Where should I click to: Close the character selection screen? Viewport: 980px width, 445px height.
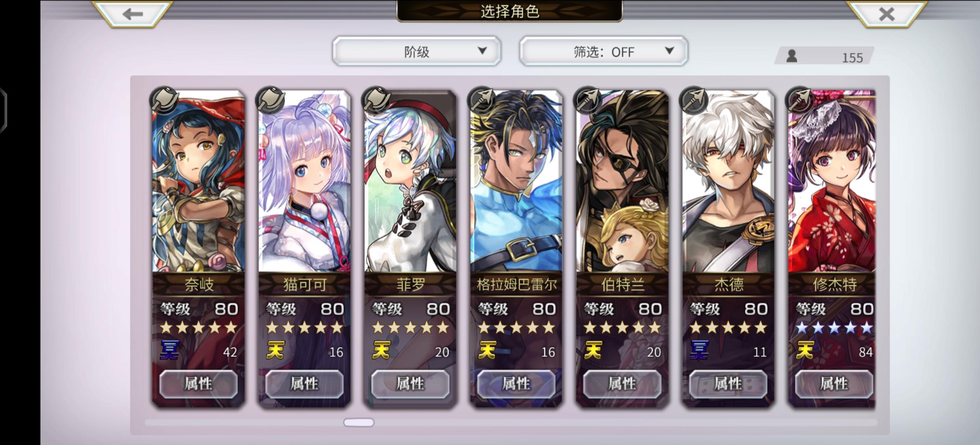point(886,14)
